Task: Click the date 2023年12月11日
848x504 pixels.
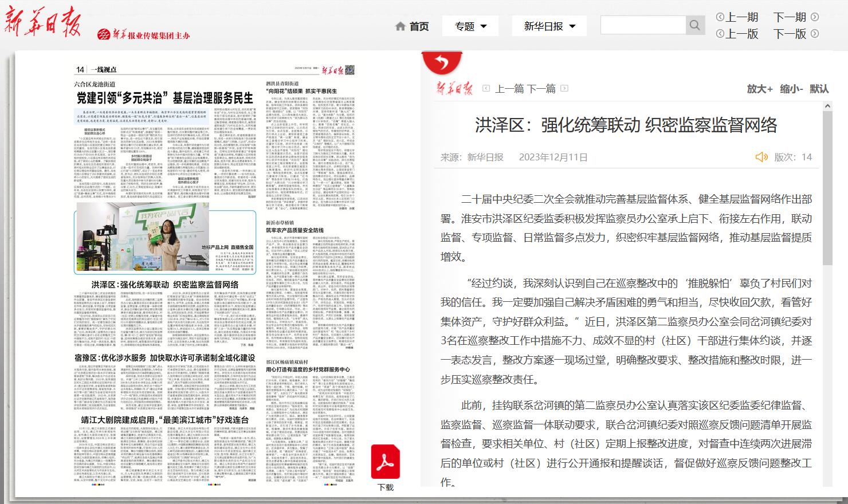Action: point(553,157)
